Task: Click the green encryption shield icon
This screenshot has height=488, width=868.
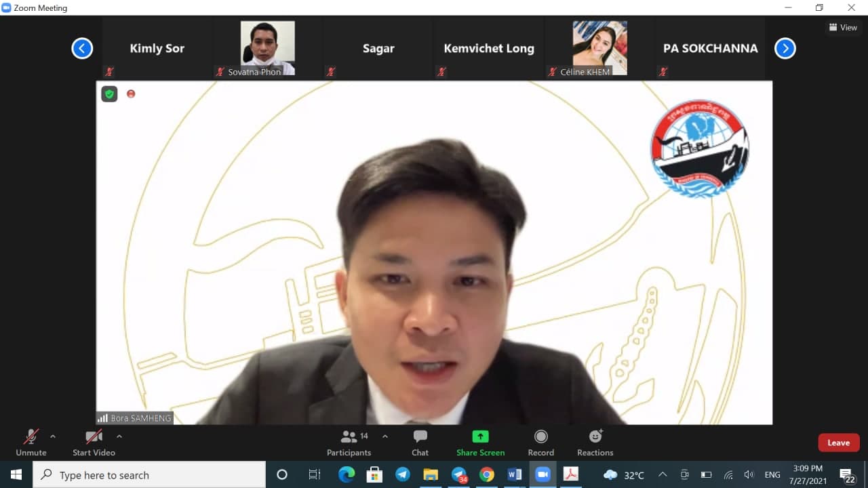Action: click(109, 94)
